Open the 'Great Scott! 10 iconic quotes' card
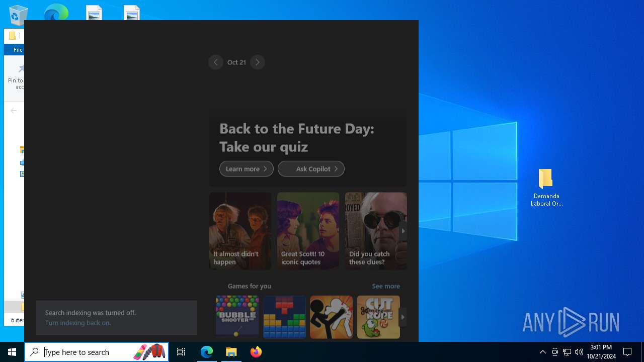Screen dimensions: 644x362 (308, 231)
